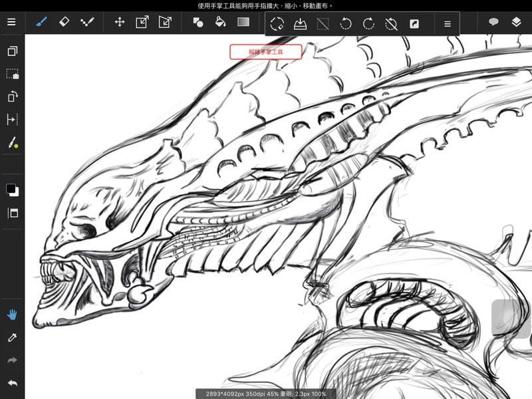Open the Layers panel icon
The image size is (532, 399).
516,22
